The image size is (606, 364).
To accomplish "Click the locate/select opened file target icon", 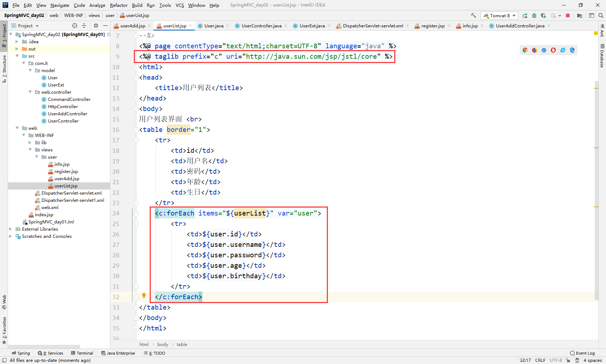I will (75, 26).
